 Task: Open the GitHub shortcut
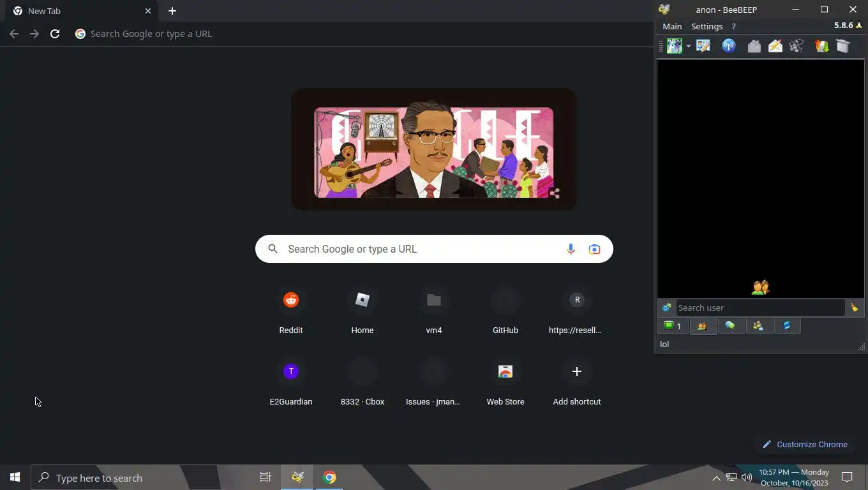tap(505, 311)
